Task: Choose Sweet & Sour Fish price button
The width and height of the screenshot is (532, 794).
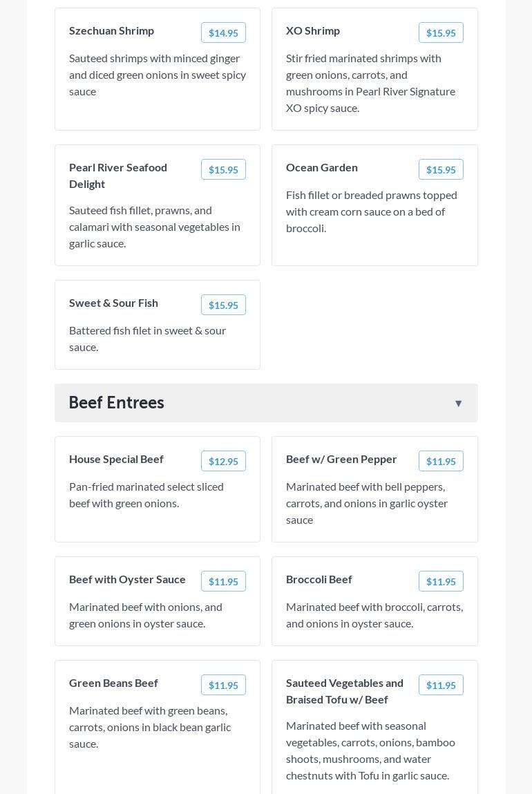Action: pyautogui.click(x=223, y=305)
